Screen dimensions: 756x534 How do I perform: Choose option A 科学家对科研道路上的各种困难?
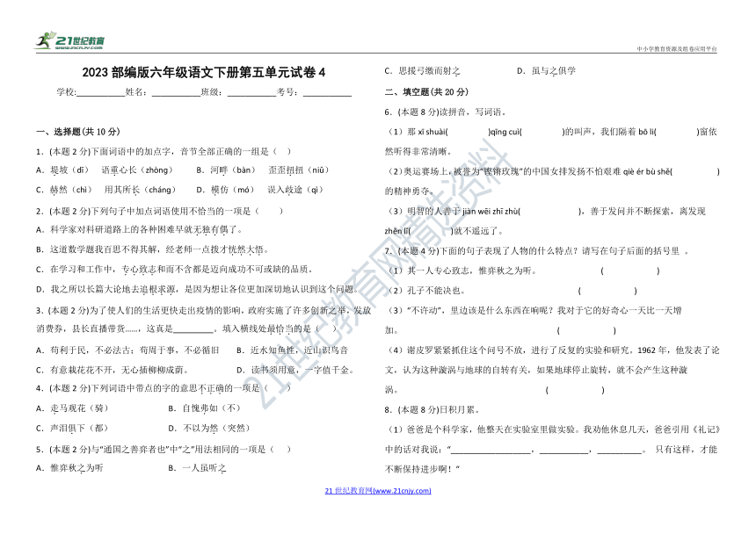click(140, 230)
